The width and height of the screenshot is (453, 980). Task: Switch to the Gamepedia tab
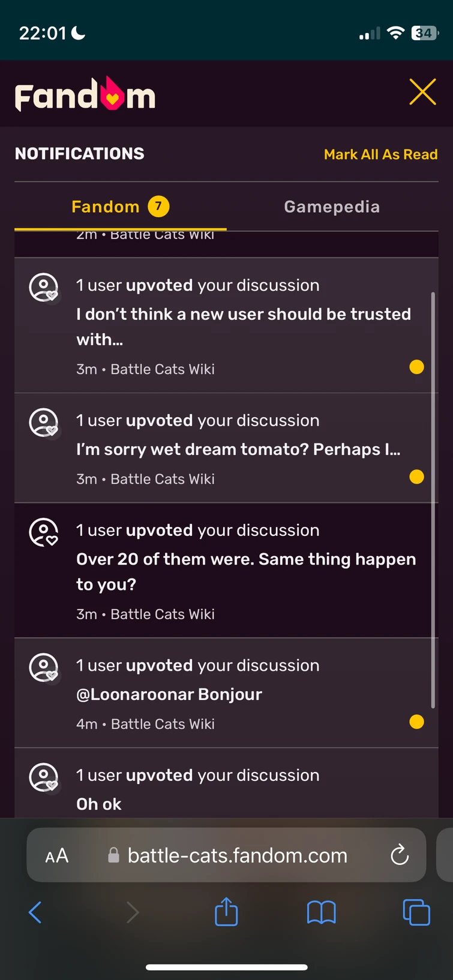click(x=332, y=207)
